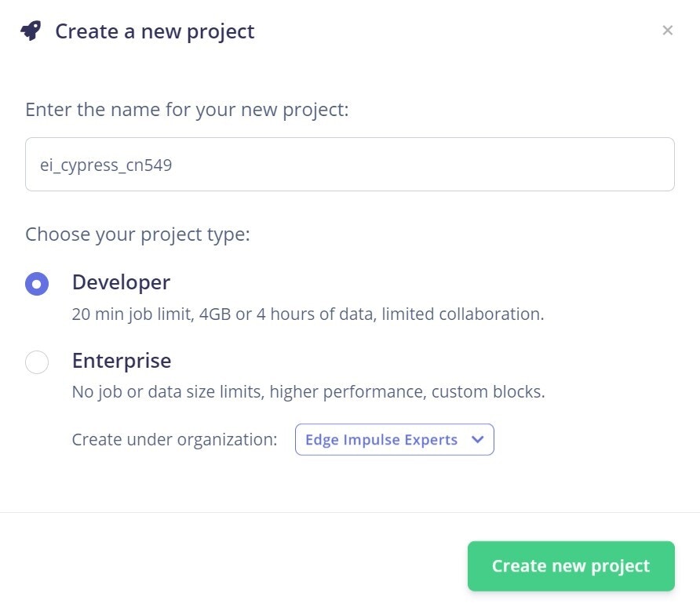
Task: Click the '20 min job limit' Developer description
Action: click(308, 314)
